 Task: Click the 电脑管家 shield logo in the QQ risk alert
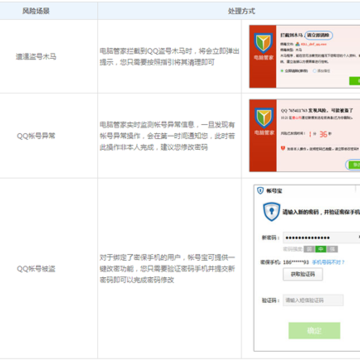[x=264, y=118]
